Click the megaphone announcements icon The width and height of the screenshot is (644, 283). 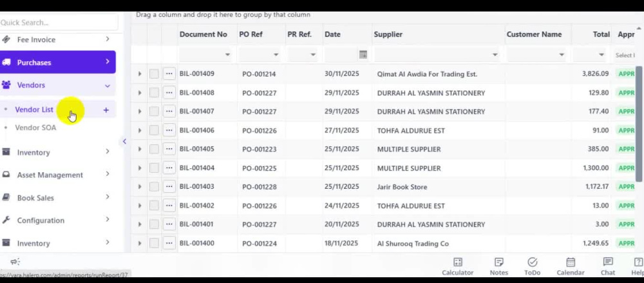tap(15, 262)
